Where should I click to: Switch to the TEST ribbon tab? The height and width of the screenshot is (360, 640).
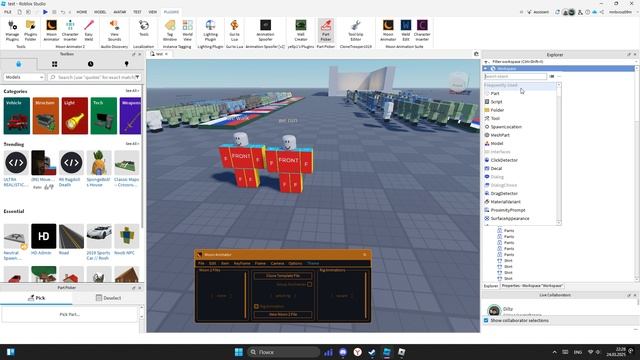137,12
